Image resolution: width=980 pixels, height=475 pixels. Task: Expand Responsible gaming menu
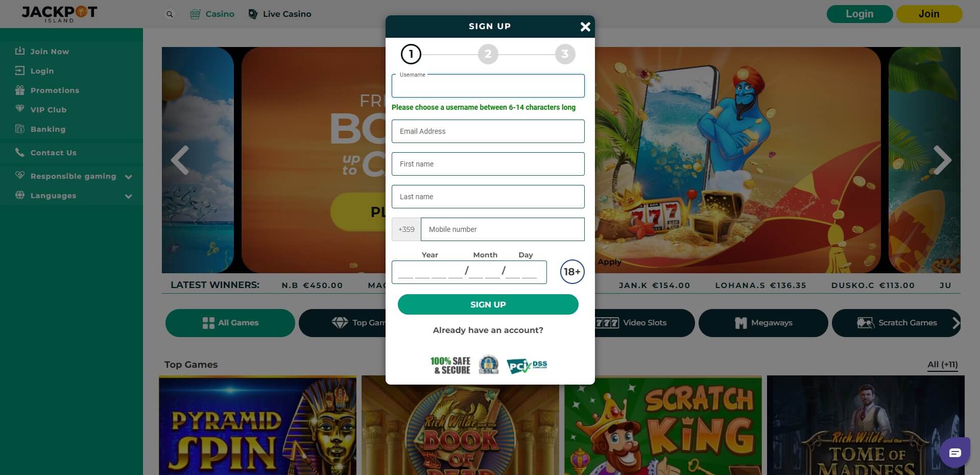(x=128, y=177)
